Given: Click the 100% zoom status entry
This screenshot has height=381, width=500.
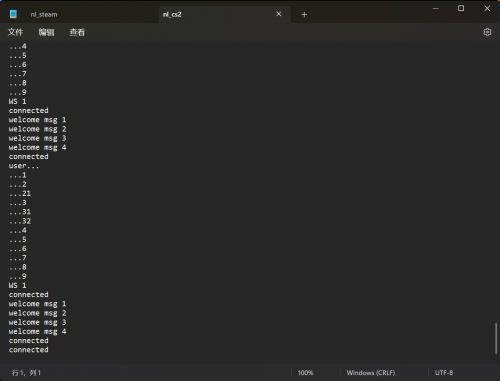Looking at the screenshot, I should pyautogui.click(x=305, y=373).
